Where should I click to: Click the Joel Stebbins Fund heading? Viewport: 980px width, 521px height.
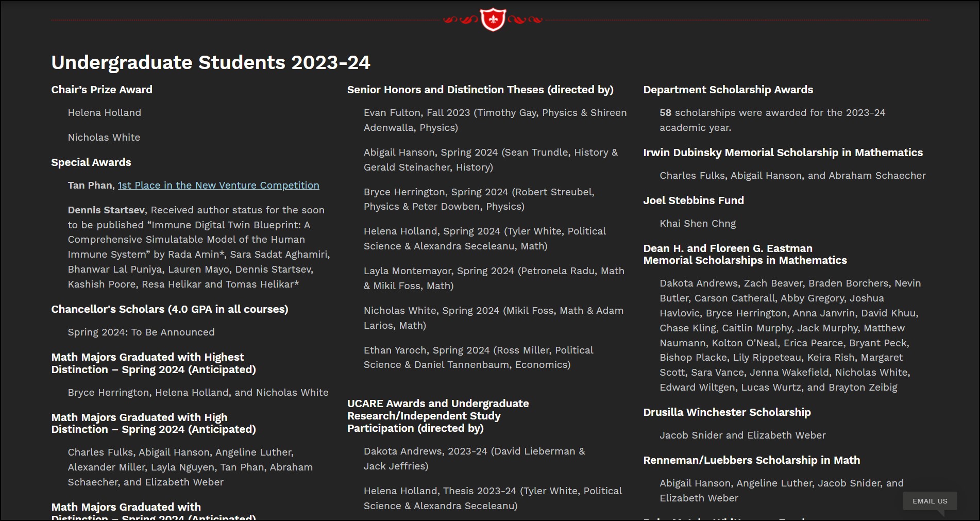pos(693,200)
